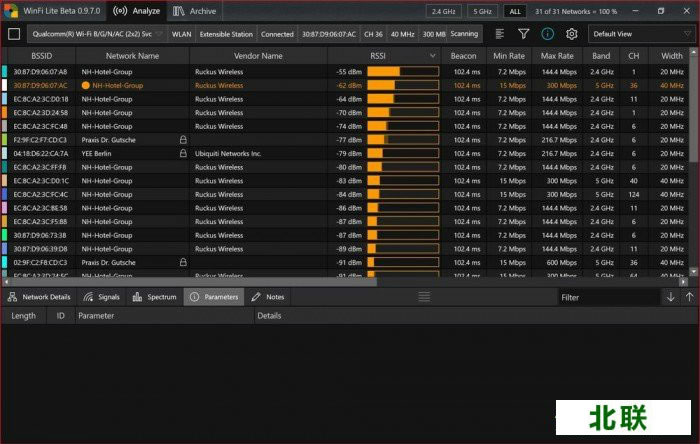
Task: Click in the Filter input field
Action: [x=609, y=297]
